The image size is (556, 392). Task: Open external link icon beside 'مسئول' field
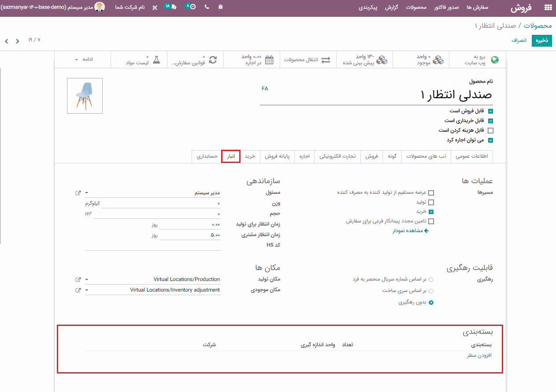(78, 193)
